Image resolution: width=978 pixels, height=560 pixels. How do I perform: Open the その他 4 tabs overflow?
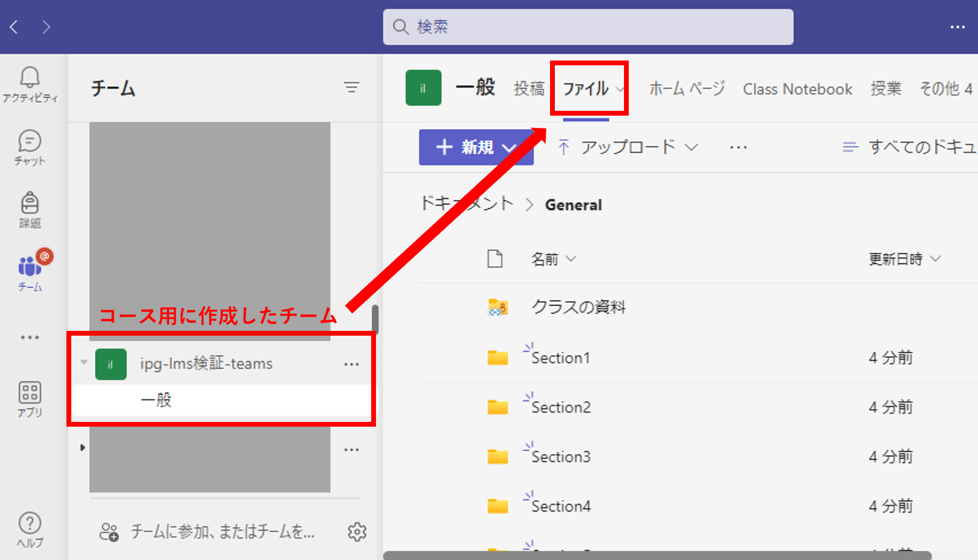946,88
